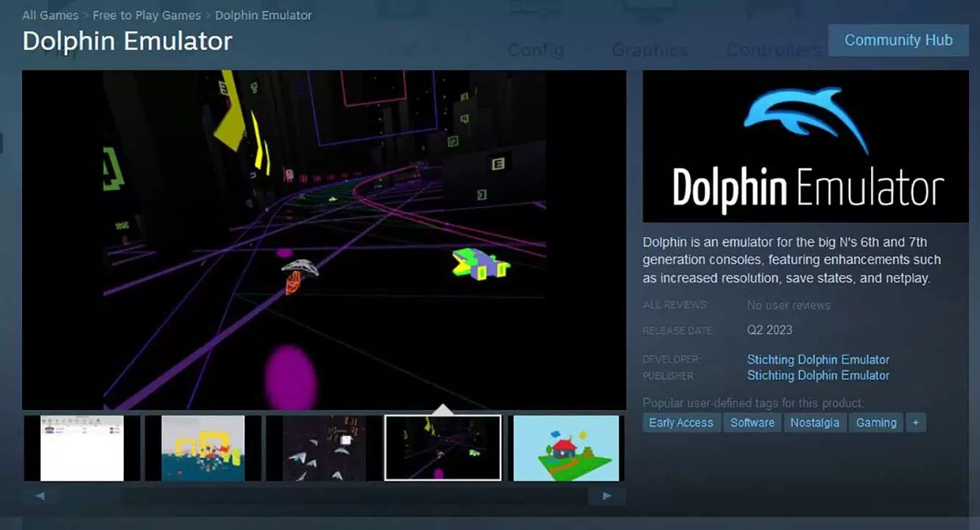Click the main neon racing screenshot

(324, 240)
